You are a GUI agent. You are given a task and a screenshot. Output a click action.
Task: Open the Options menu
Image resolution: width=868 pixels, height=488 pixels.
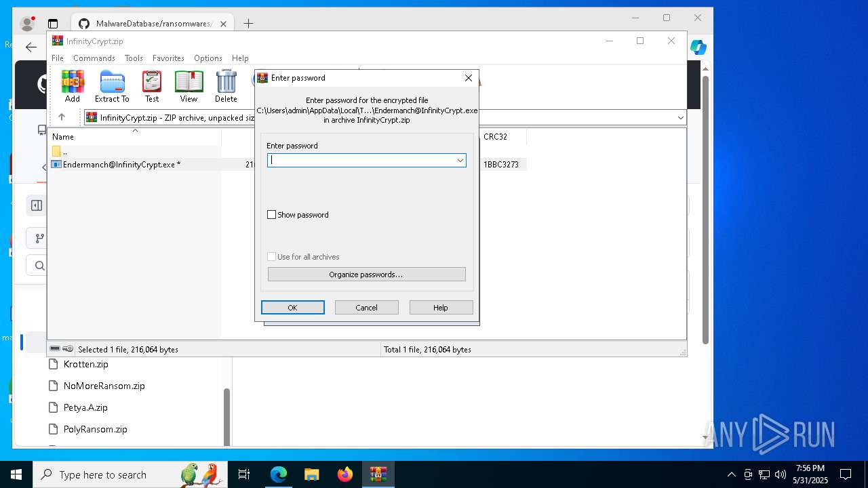point(208,58)
